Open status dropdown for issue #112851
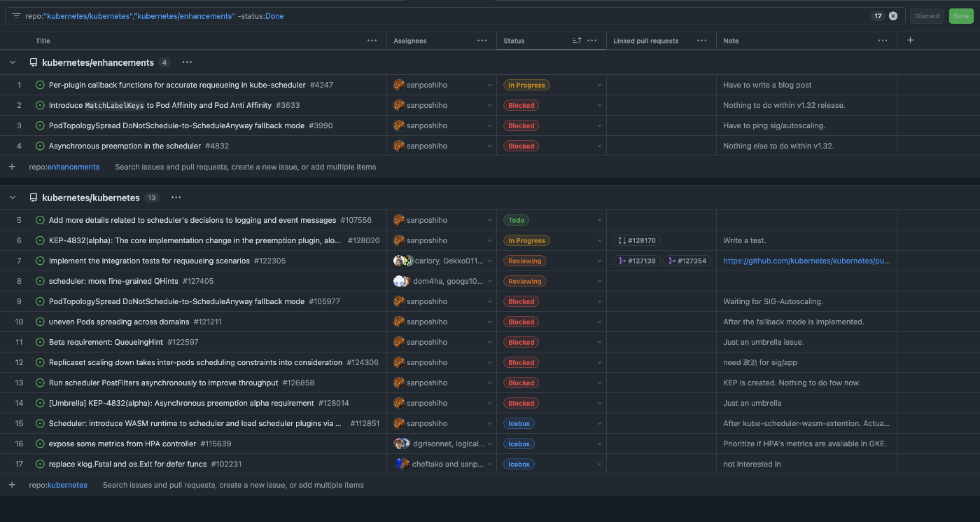This screenshot has width=980, height=522. tap(599, 424)
